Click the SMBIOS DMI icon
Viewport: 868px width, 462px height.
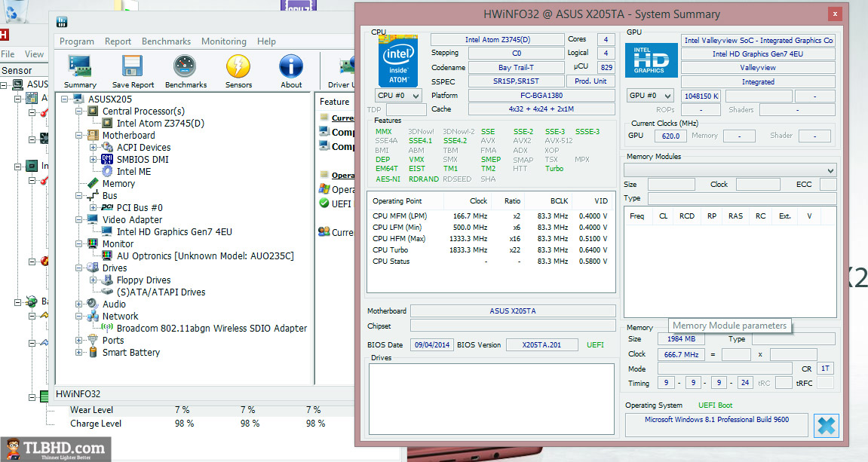coord(107,159)
